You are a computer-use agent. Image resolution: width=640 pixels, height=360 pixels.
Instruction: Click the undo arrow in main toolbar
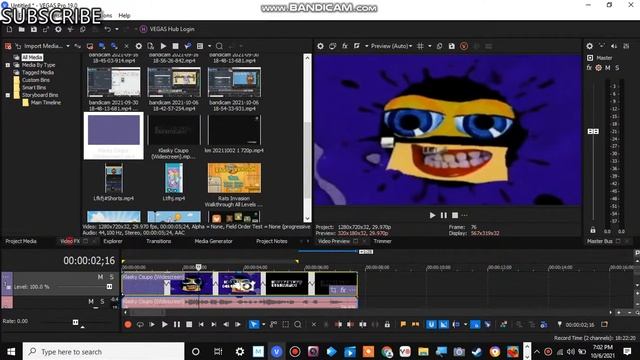coord(107,29)
